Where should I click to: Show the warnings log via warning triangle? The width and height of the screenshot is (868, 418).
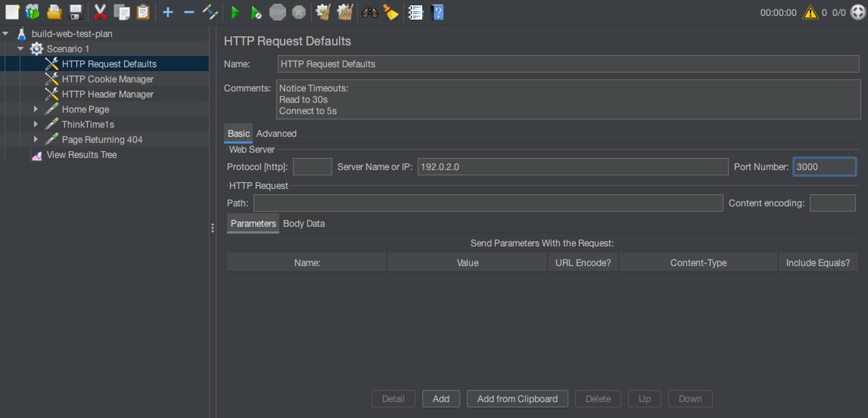click(x=811, y=12)
